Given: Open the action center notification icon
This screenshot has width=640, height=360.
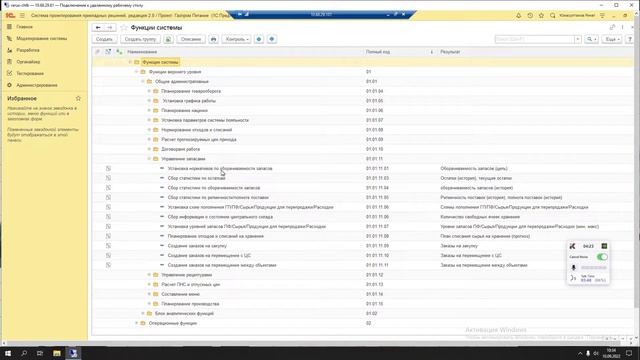Looking at the screenshot, I should click(629, 353).
